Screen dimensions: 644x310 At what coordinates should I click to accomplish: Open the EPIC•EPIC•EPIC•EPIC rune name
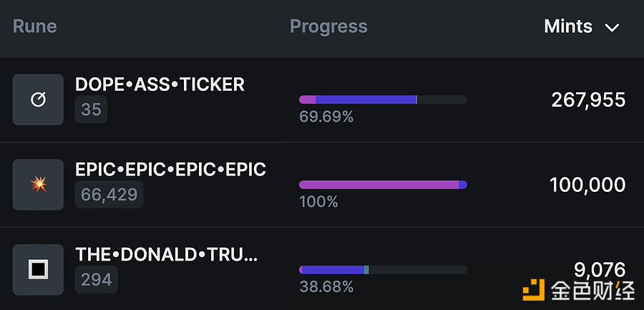click(170, 170)
